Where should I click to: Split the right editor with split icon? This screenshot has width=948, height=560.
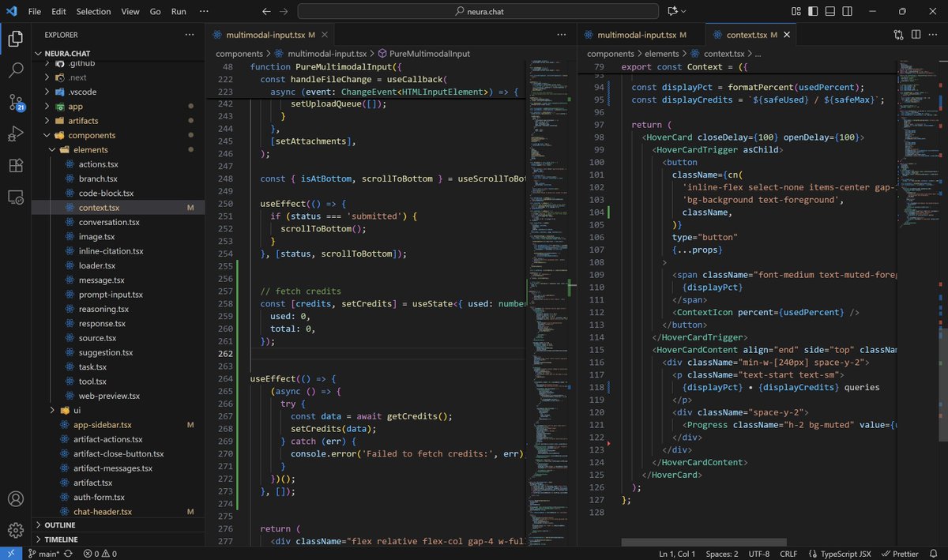coord(916,36)
